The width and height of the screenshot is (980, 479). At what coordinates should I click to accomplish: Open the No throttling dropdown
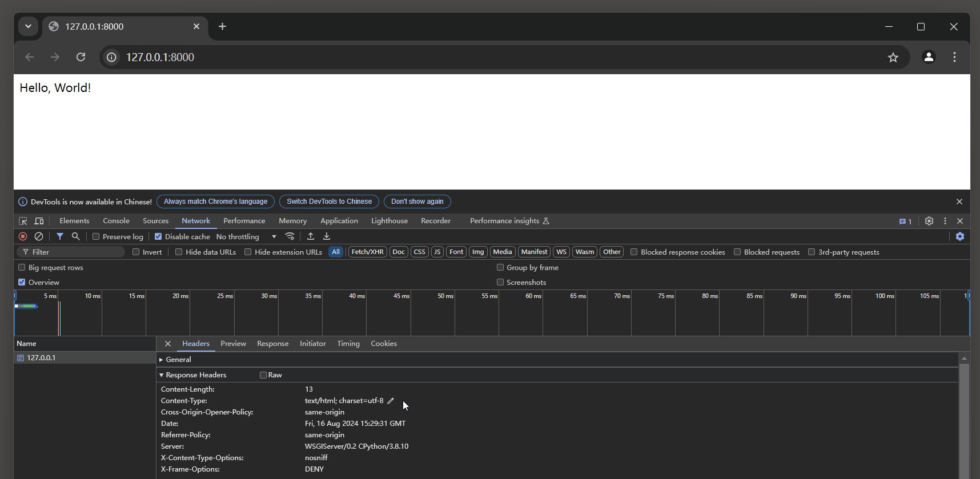tap(246, 236)
